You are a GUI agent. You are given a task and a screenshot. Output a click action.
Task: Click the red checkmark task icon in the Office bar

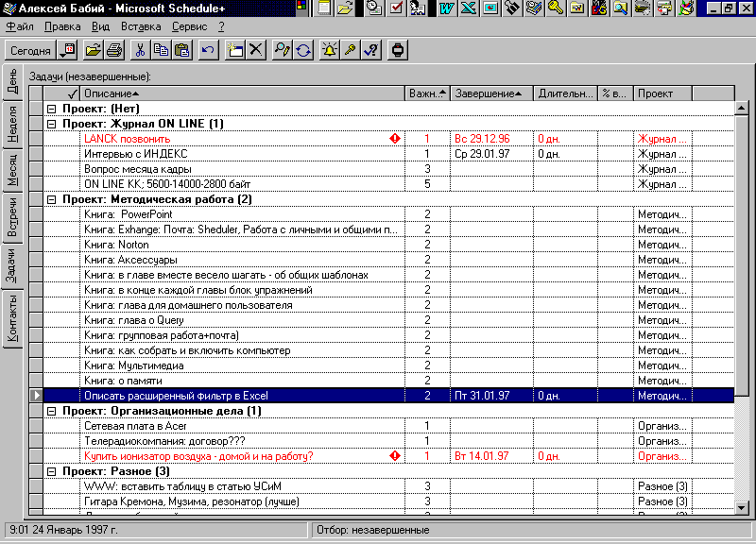click(x=396, y=8)
